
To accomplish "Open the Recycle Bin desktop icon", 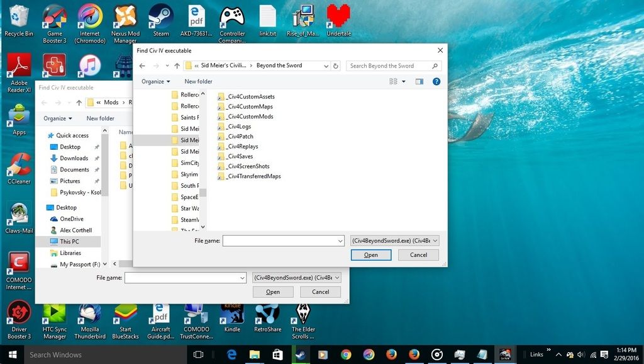I will click(18, 21).
